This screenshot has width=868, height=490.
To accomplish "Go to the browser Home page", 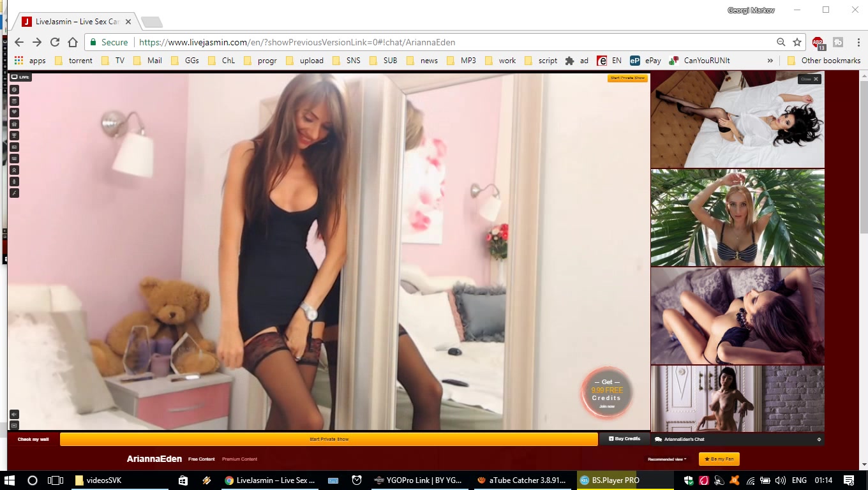I will point(73,42).
